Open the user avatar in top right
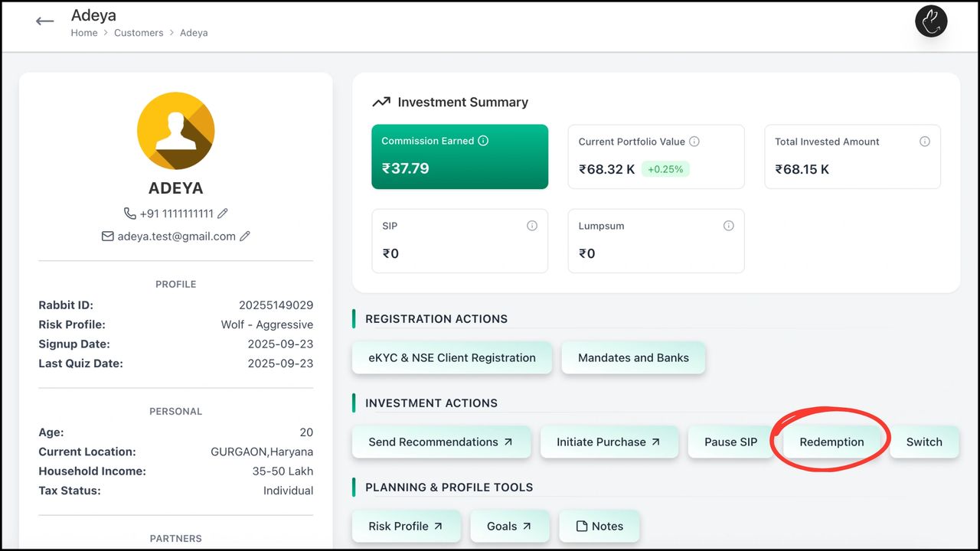This screenshot has height=551, width=980. [931, 21]
